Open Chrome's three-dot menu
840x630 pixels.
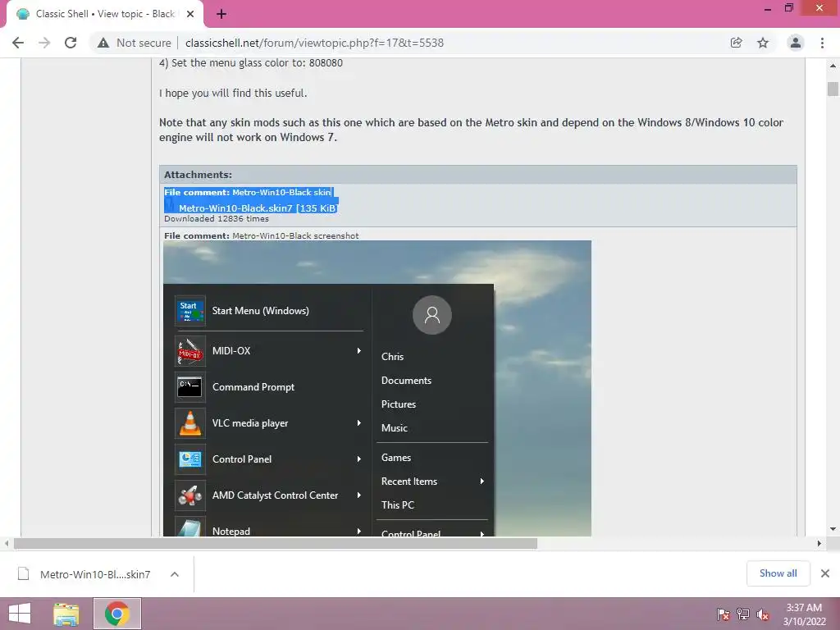click(x=822, y=43)
